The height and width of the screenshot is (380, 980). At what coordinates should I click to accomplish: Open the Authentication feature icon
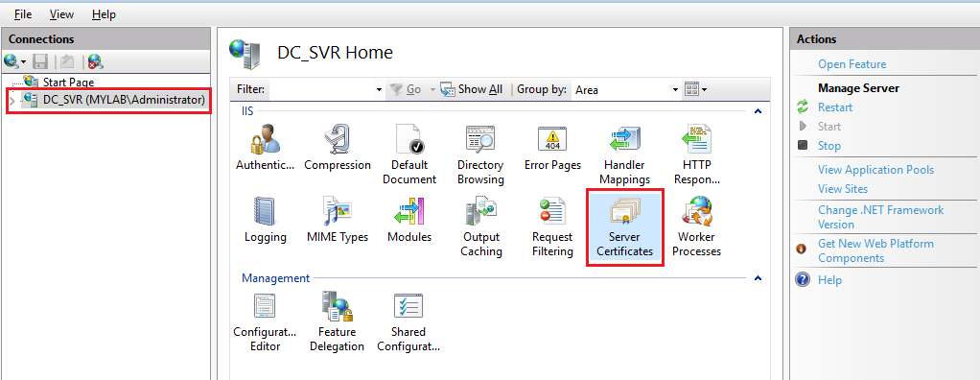click(x=265, y=139)
